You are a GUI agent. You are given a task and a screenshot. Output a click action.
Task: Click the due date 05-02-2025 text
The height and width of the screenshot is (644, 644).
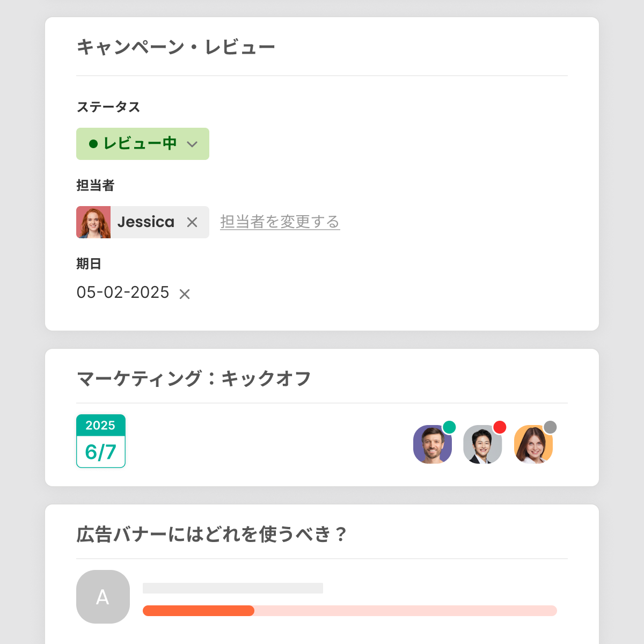pos(123,292)
